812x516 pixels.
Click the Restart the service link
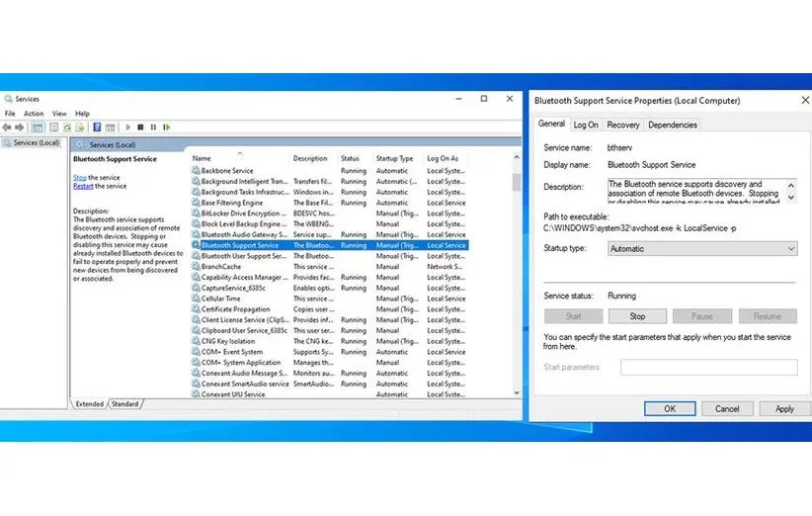(83, 186)
